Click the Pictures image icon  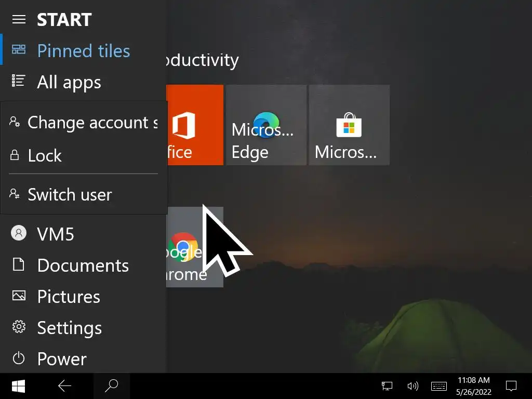point(19,296)
